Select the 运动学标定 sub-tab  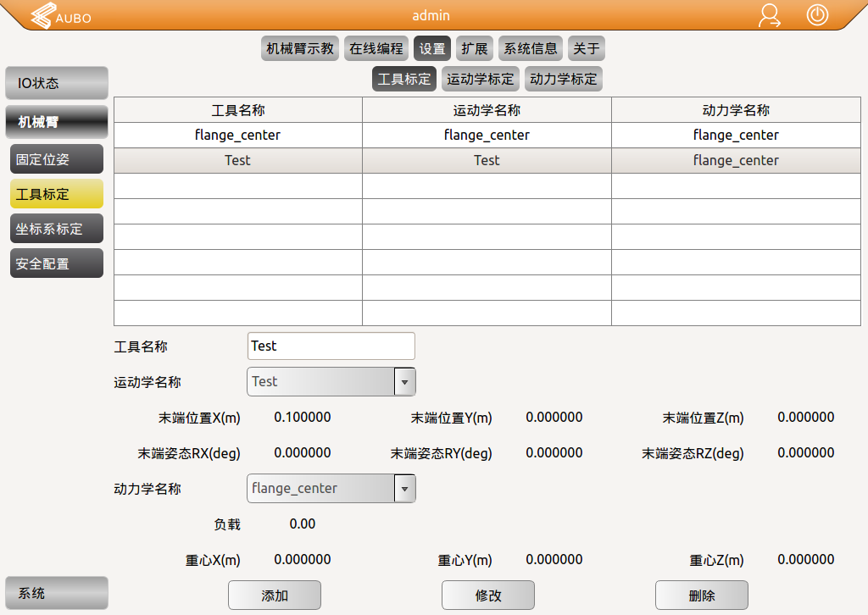480,79
